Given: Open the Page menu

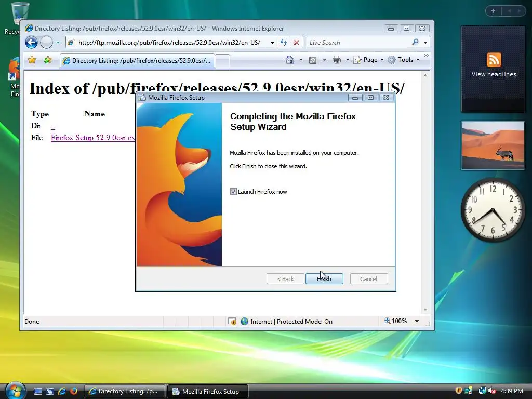Looking at the screenshot, I should click(369, 60).
